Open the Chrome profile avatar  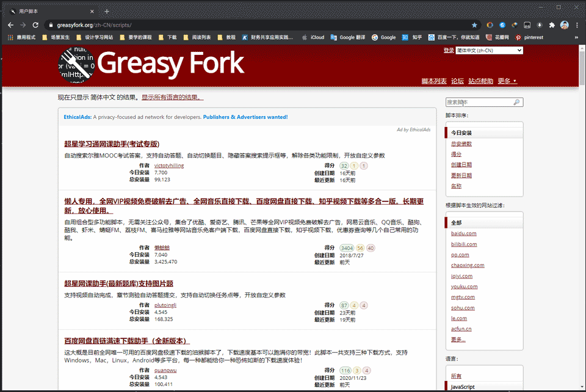[x=564, y=25]
